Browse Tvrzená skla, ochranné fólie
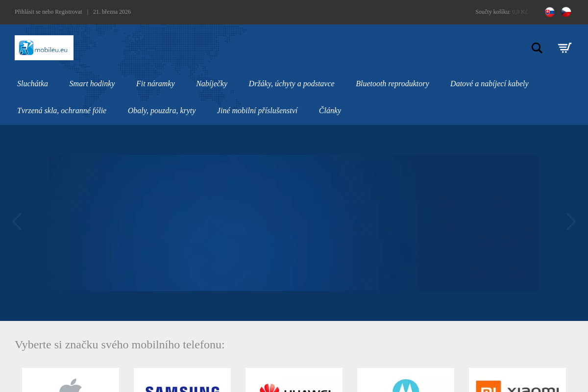This screenshot has height=392, width=588. click(x=62, y=111)
